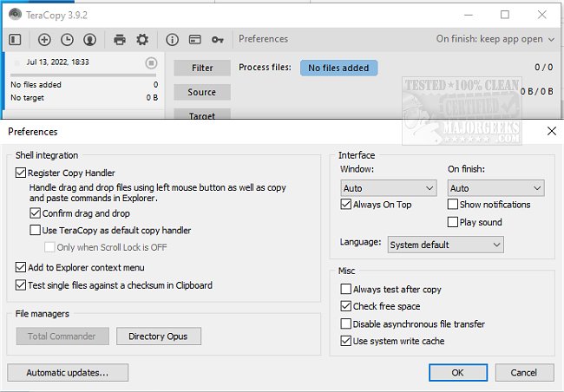Toggle Register Copy Handler checkbox

point(21,173)
